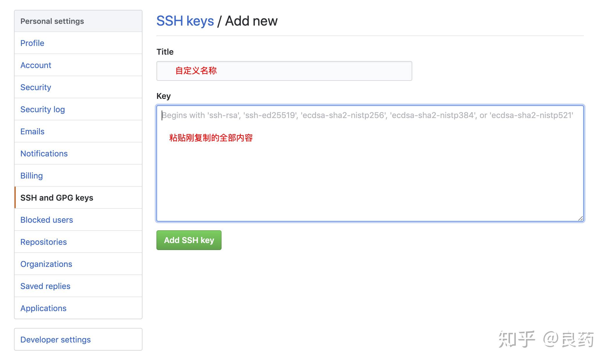Click the Personal settings heading
The height and width of the screenshot is (364, 610).
(52, 21)
